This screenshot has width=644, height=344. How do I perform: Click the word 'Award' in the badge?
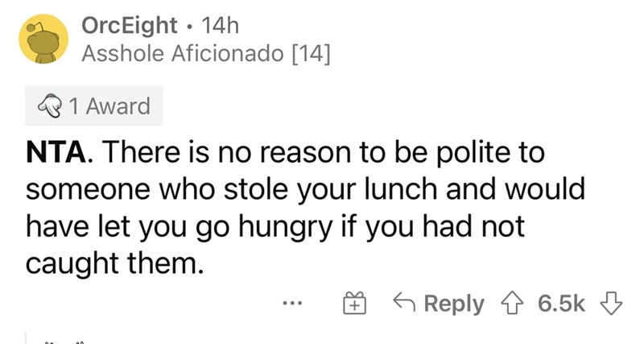[118, 106]
